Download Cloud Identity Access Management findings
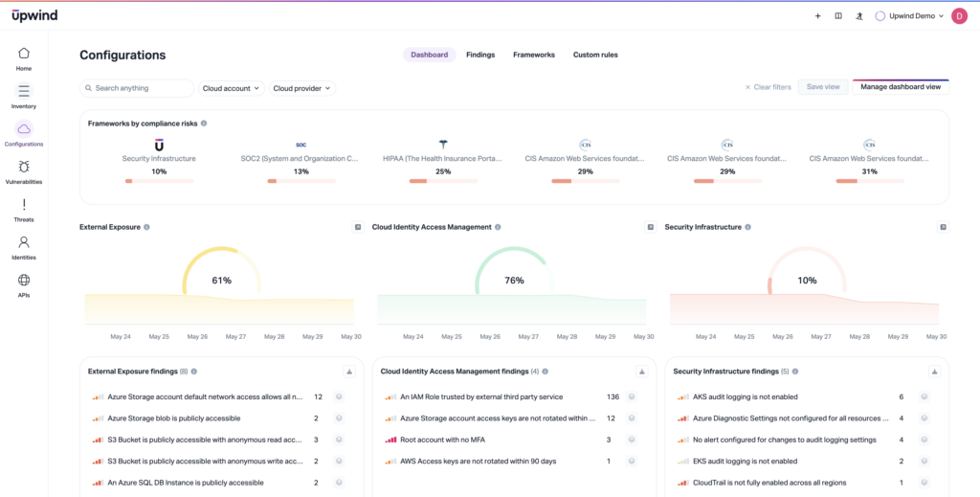Screen dimensions: 980x497 point(642,372)
